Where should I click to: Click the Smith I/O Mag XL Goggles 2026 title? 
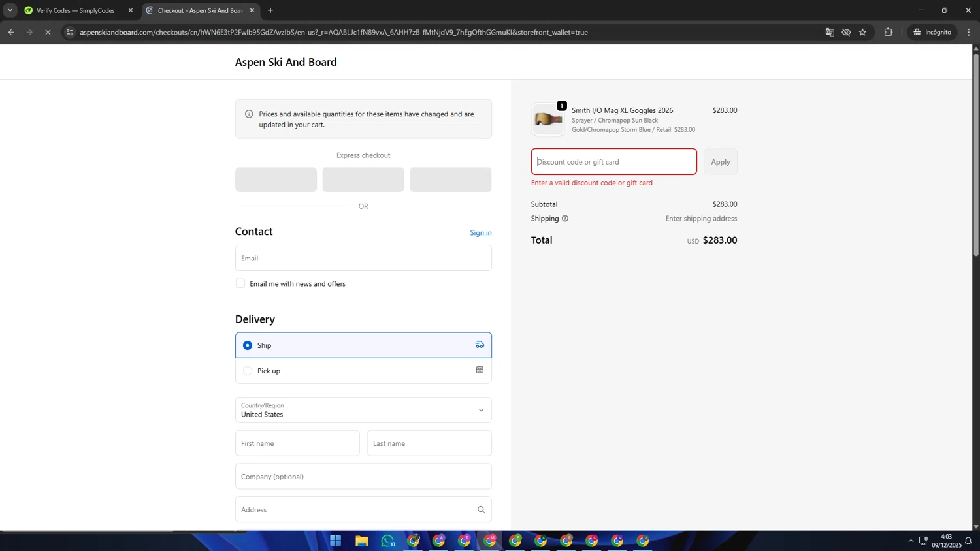pyautogui.click(x=622, y=110)
